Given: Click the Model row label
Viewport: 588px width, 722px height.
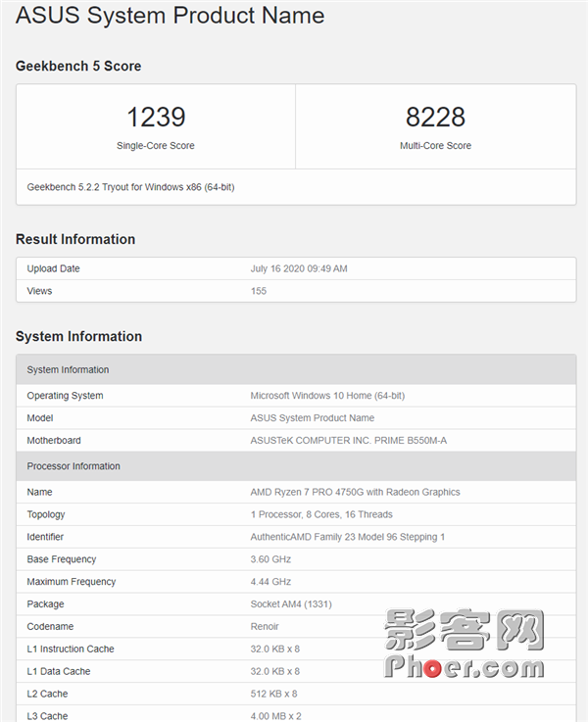Looking at the screenshot, I should pyautogui.click(x=40, y=417).
